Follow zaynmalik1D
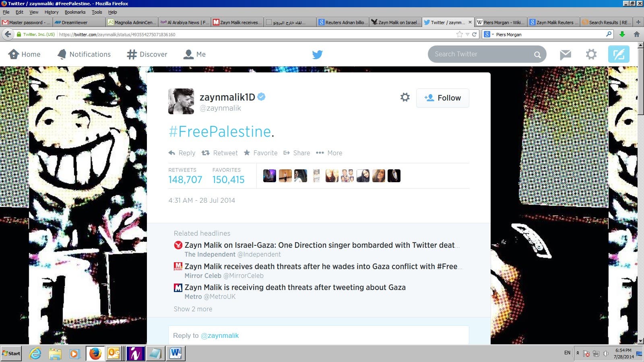This screenshot has height=362, width=644. [443, 98]
